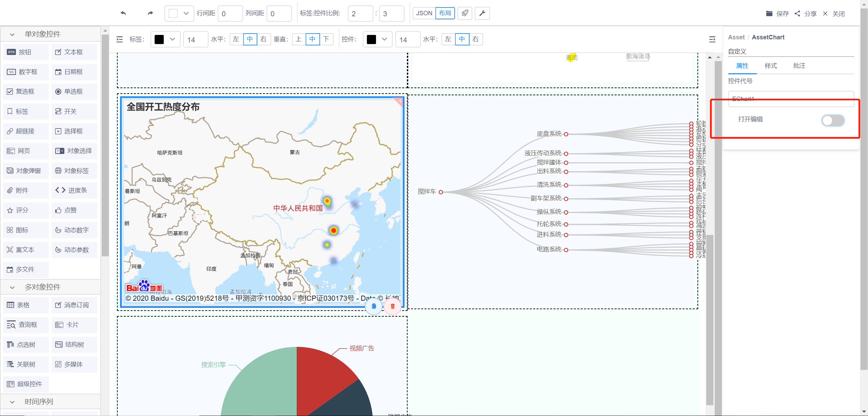Screen dimensions: 868x416
Task: Click the 控件代号 EChart1 field
Action: tap(791, 99)
